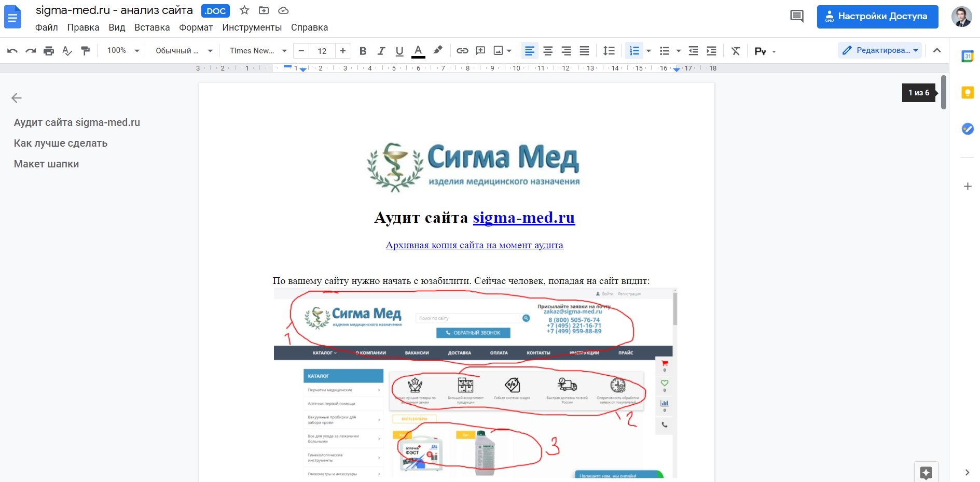
Task: Open the print dialog
Action: tap(49, 50)
